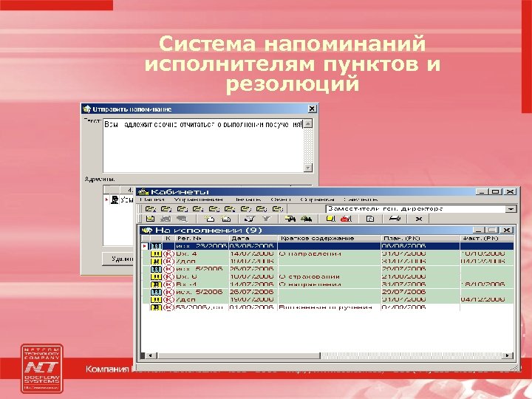Screen dimensions: 532x399
Task: Click horizontal scrollbar left arrow in На исполнении
Action: point(149,355)
